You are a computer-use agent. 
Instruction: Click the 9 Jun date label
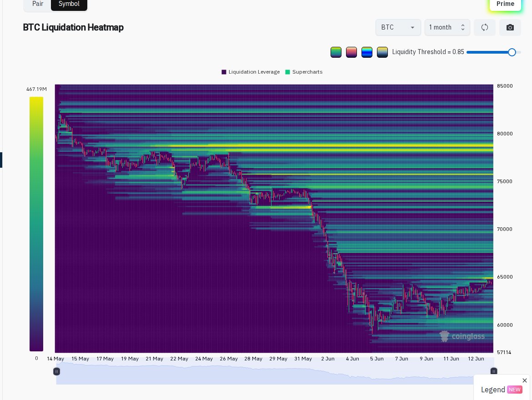(x=427, y=359)
